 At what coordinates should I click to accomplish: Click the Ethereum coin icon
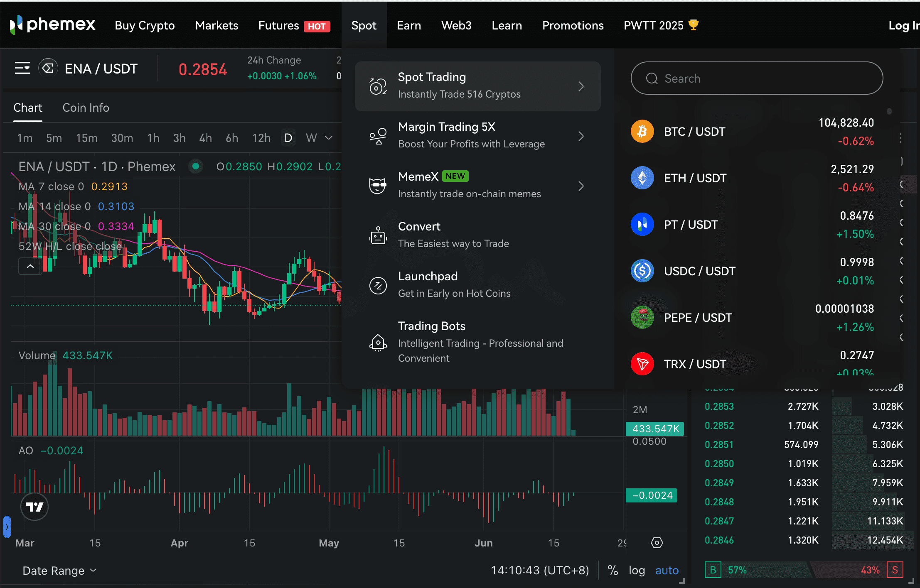(642, 178)
